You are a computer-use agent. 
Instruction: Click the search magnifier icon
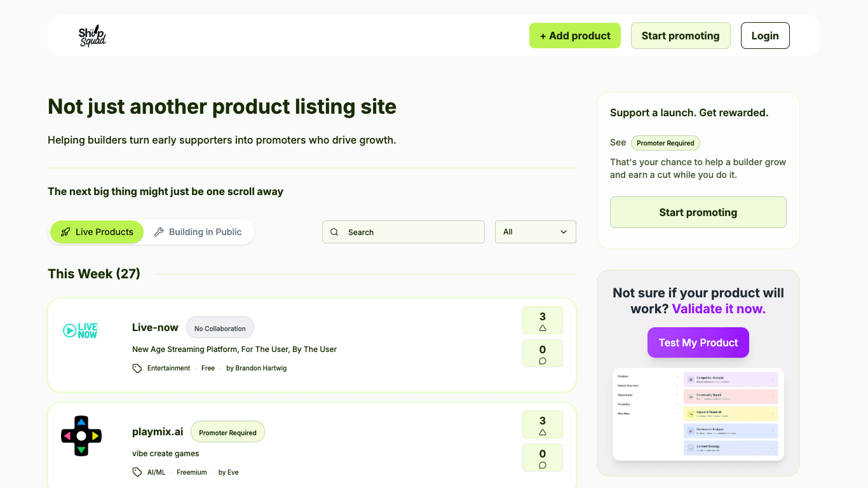coord(334,233)
